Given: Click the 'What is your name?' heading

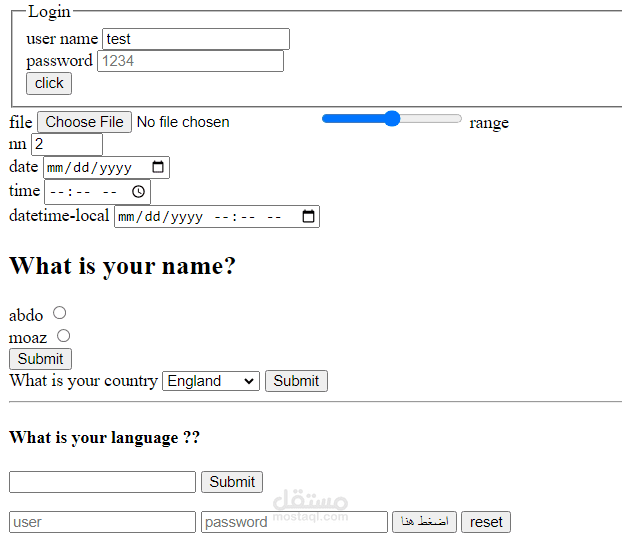Looking at the screenshot, I should pyautogui.click(x=123, y=265).
